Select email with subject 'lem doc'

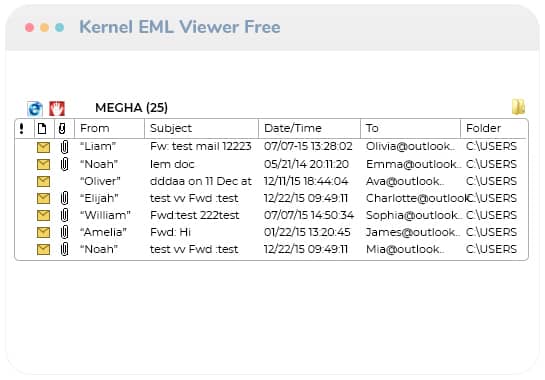pyautogui.click(x=271, y=164)
